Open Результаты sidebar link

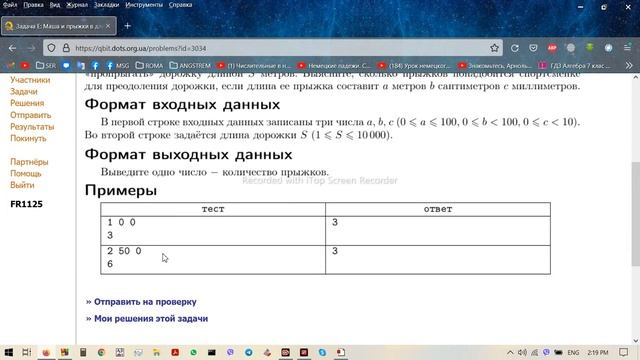pyautogui.click(x=32, y=127)
